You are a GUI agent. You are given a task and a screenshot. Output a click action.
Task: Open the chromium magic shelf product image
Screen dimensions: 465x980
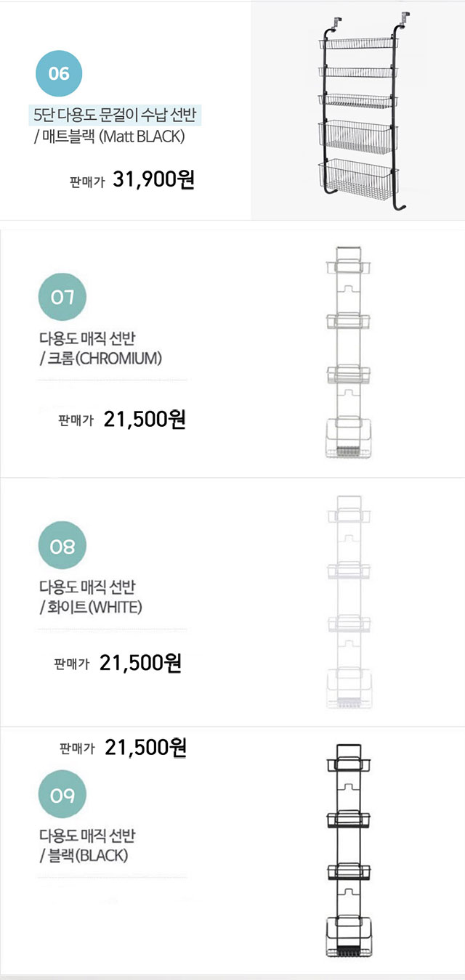point(349,353)
